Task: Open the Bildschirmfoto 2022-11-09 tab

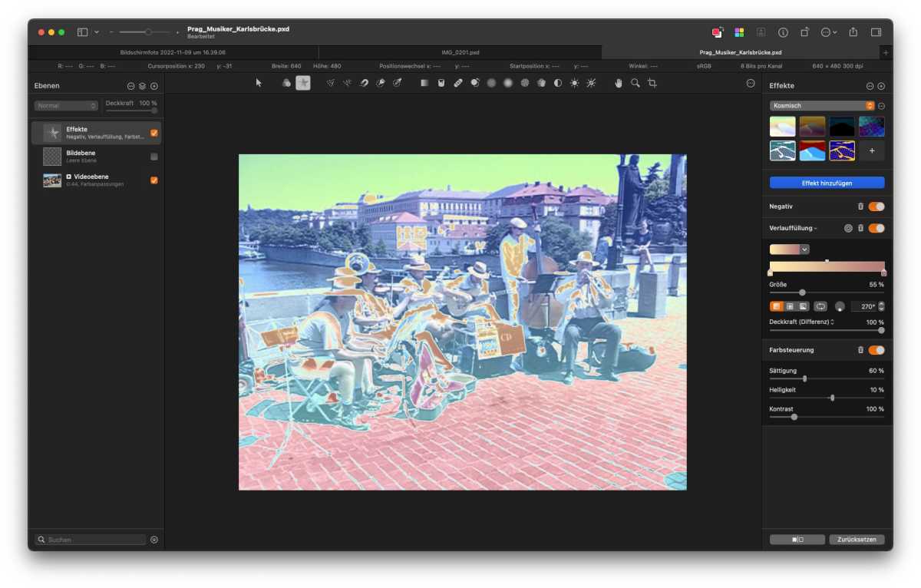Action: (x=172, y=53)
